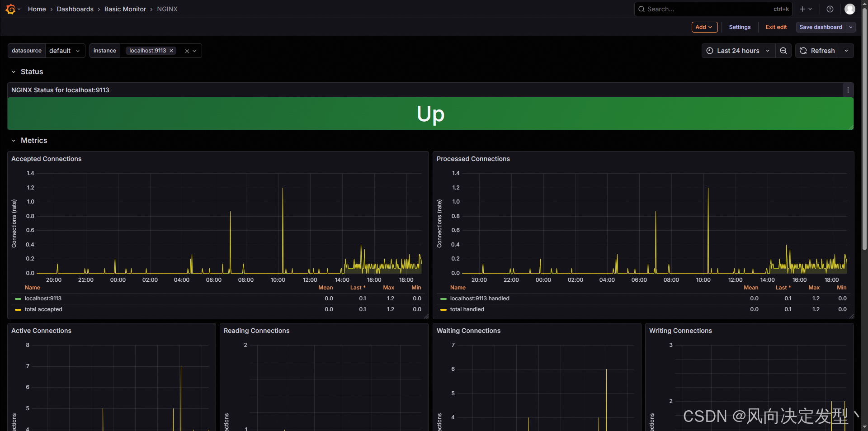Screen dimensions: 868x431
Task: Open color picker for total accepted swatch
Action: pos(18,310)
